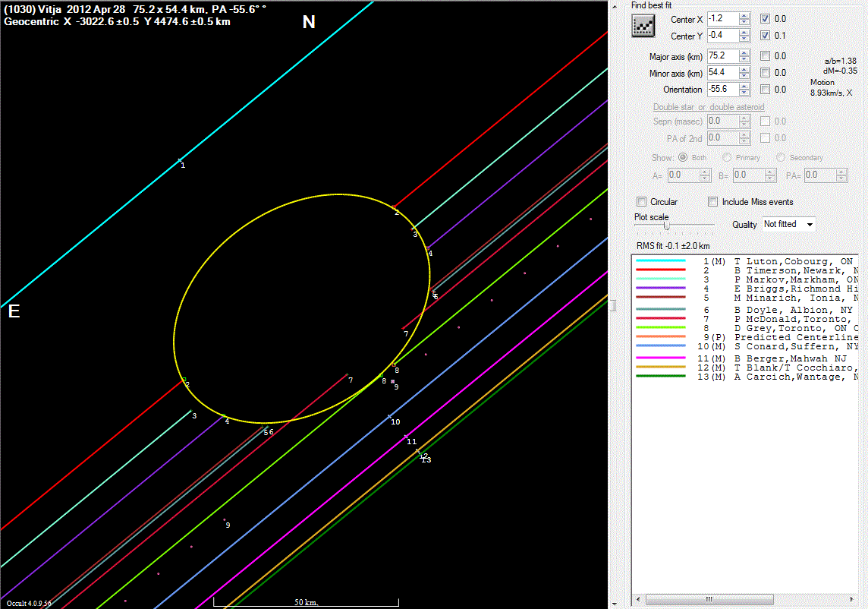
Task: Focus the Major axis (km) field
Action: tap(723, 56)
